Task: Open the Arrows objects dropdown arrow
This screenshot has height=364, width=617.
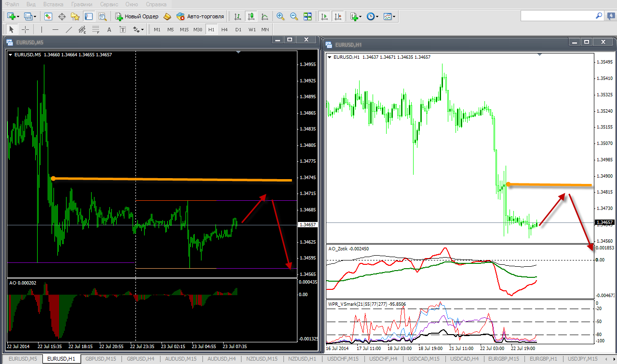Action: click(142, 30)
